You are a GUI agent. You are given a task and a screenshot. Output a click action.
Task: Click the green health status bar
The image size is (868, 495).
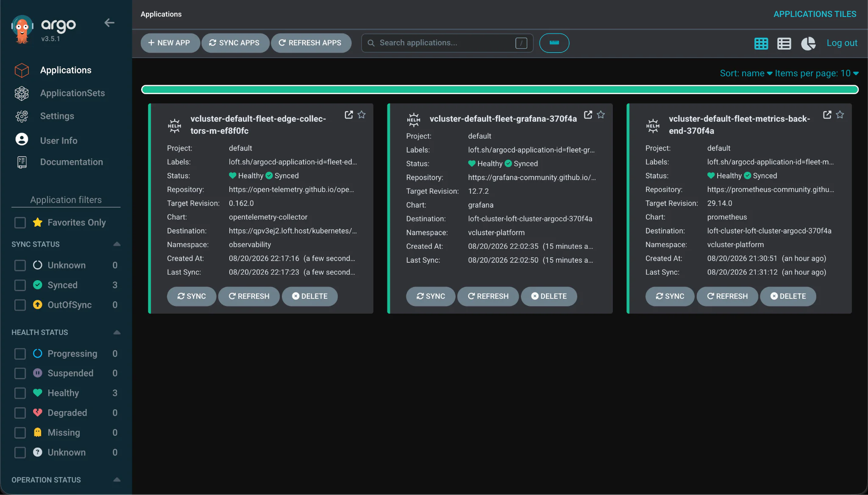500,89
